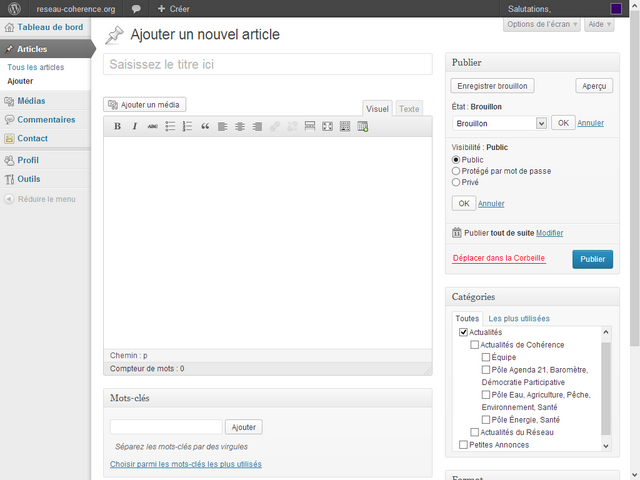
Task: Select the 'Protégé par mot de passe' option
Action: [x=457, y=171]
